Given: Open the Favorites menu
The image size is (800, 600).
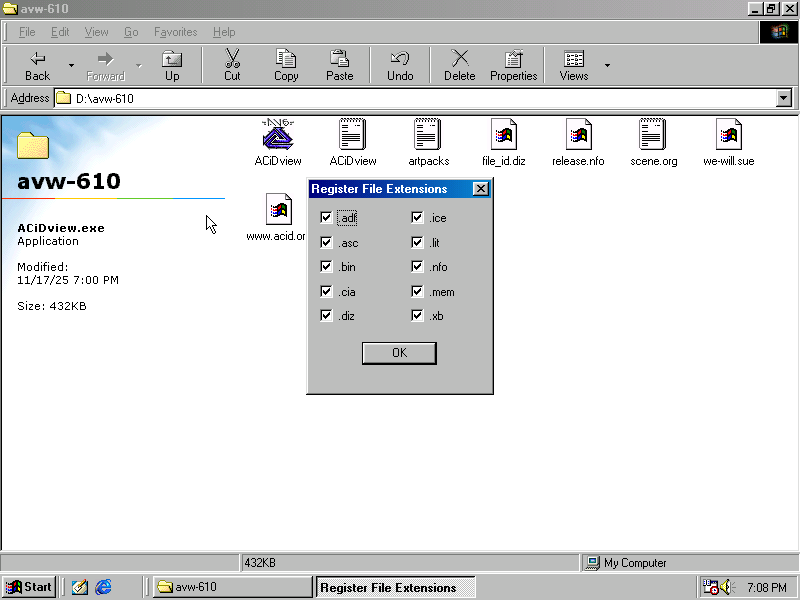Looking at the screenshot, I should pos(175,32).
